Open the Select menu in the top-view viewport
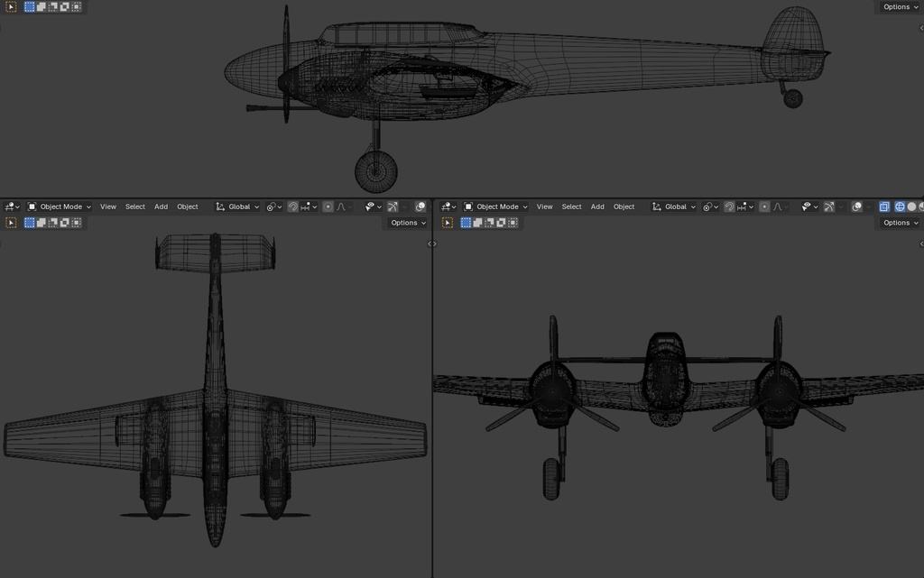This screenshot has width=924, height=578. 135,206
